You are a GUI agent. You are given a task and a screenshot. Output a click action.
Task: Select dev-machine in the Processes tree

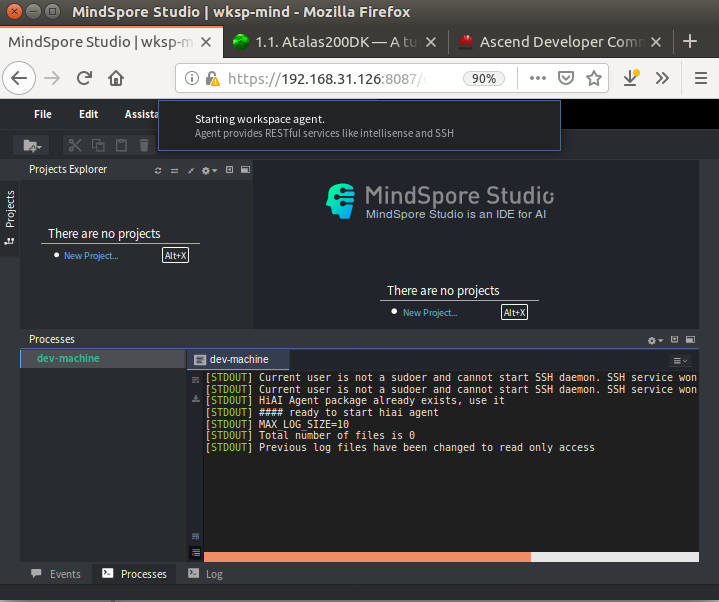point(103,359)
